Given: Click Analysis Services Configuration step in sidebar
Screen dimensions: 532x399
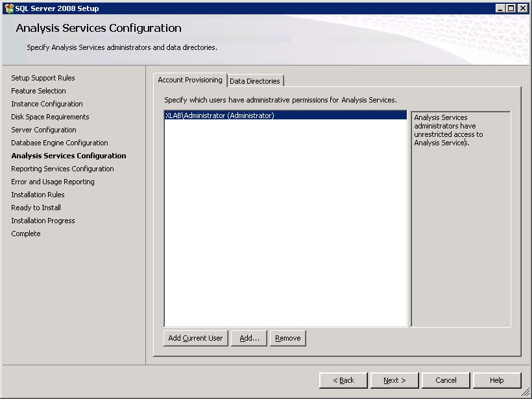Looking at the screenshot, I should point(69,156).
